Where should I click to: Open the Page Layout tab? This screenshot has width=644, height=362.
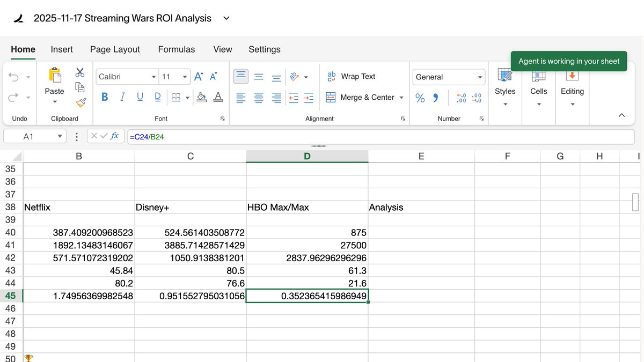(115, 49)
